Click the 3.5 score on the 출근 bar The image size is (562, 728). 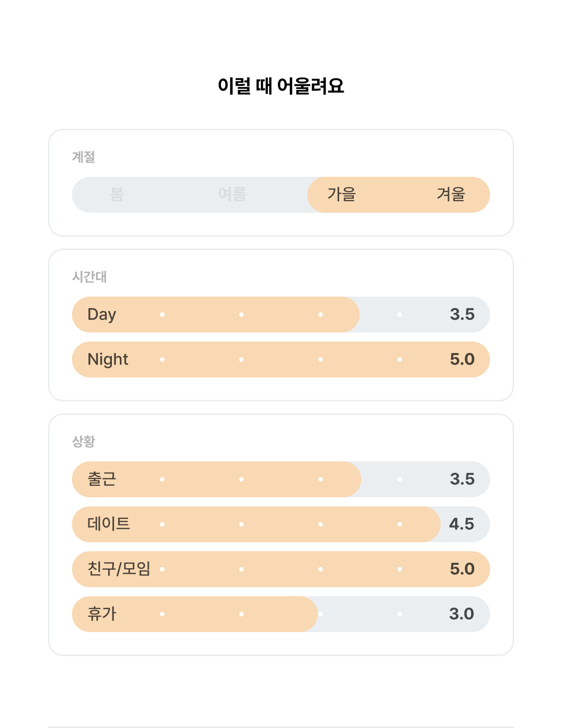coord(462,479)
